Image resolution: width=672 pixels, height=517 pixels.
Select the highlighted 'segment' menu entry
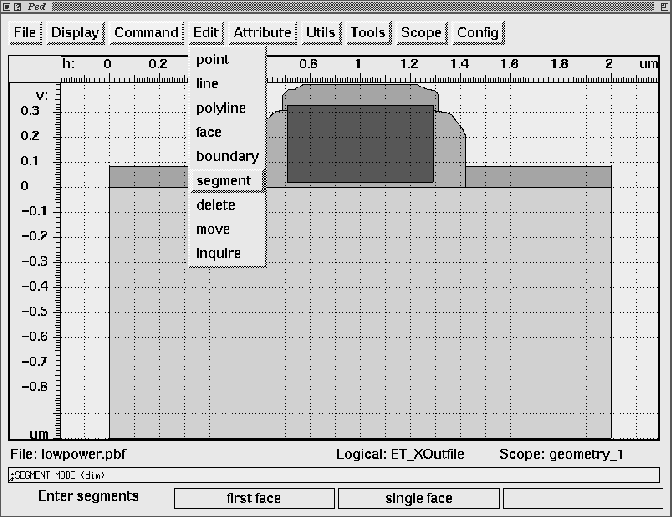pos(227,180)
